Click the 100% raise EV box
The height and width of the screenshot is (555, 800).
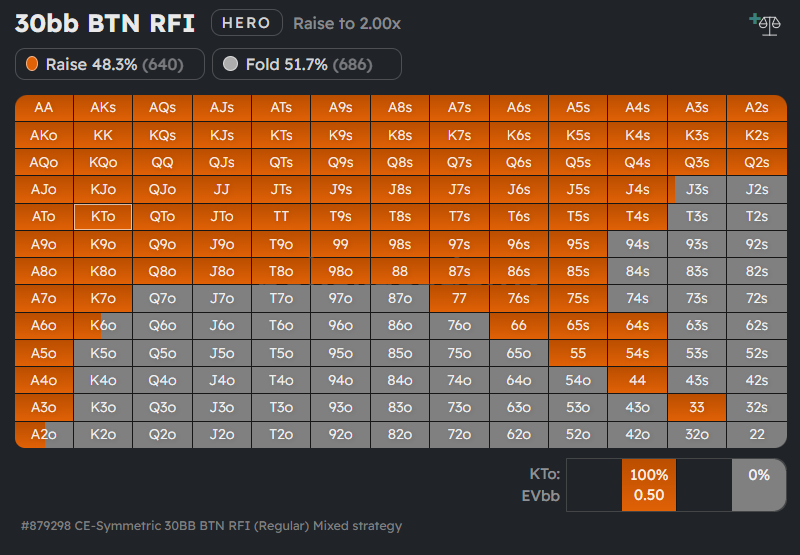(x=648, y=485)
